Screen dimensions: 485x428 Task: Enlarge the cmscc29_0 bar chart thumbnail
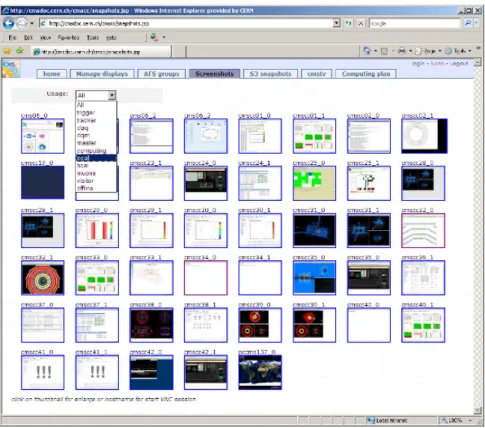97,231
